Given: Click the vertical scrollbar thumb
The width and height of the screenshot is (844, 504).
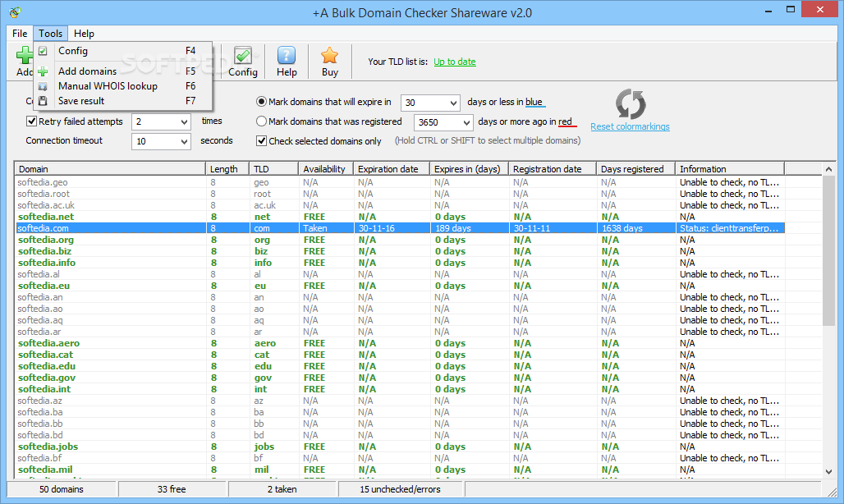Looking at the screenshot, I should pos(829,250).
